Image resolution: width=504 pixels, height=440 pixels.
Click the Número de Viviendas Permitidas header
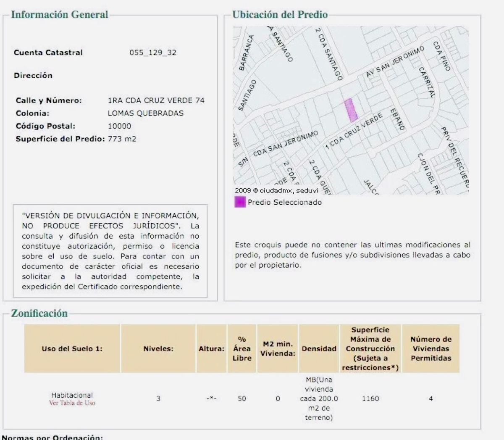pyautogui.click(x=430, y=348)
